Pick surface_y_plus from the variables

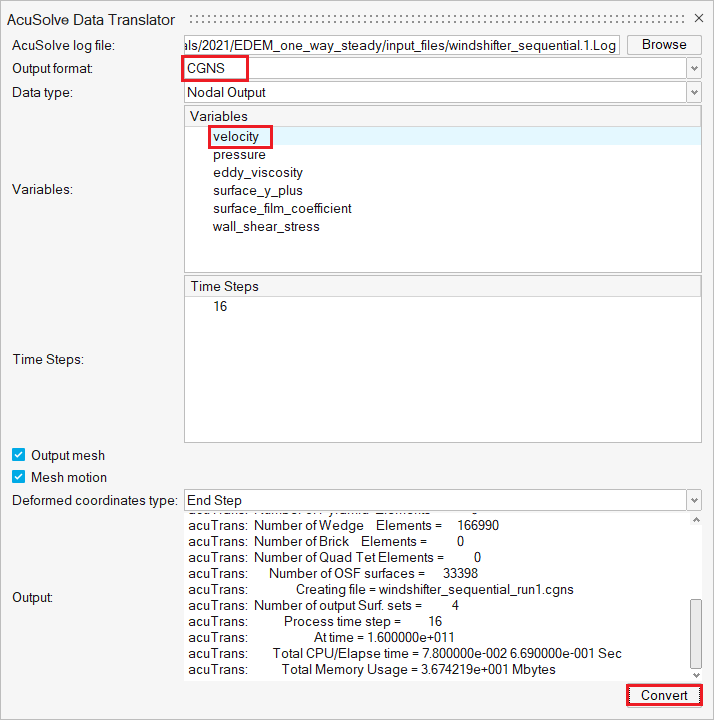point(257,191)
